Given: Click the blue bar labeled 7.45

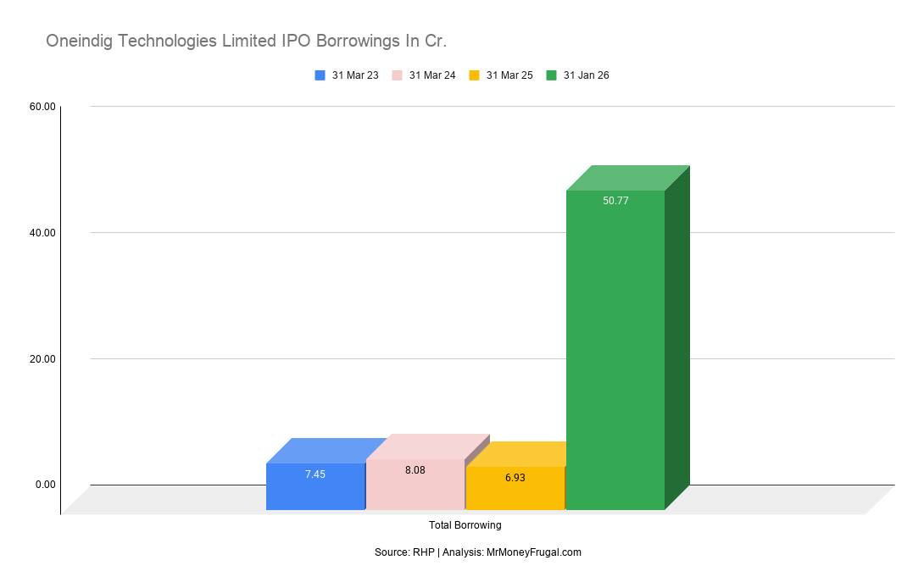Looking at the screenshot, I should pyautogui.click(x=315, y=486).
